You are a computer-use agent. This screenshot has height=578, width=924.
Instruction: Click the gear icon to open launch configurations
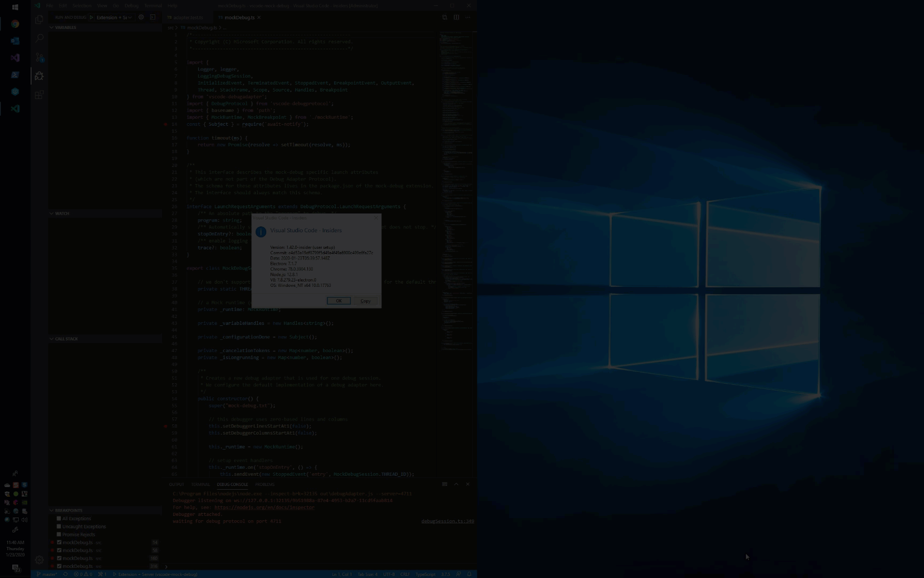(141, 17)
